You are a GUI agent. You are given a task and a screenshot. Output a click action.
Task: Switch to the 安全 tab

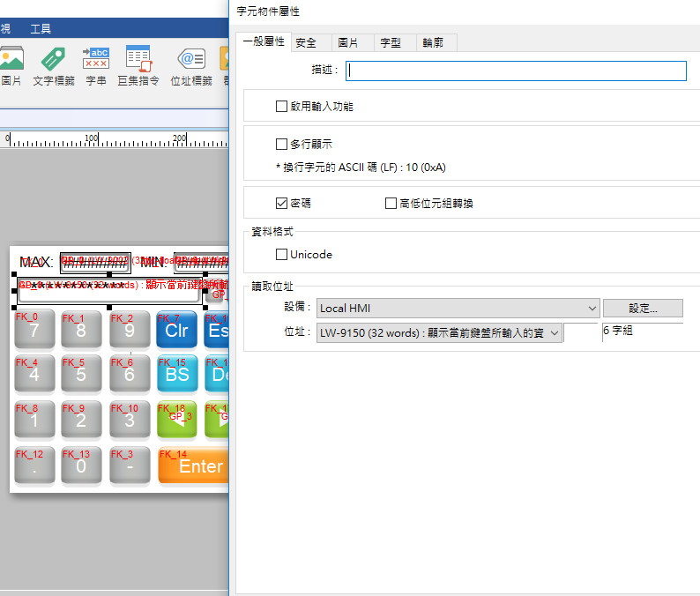(x=307, y=42)
